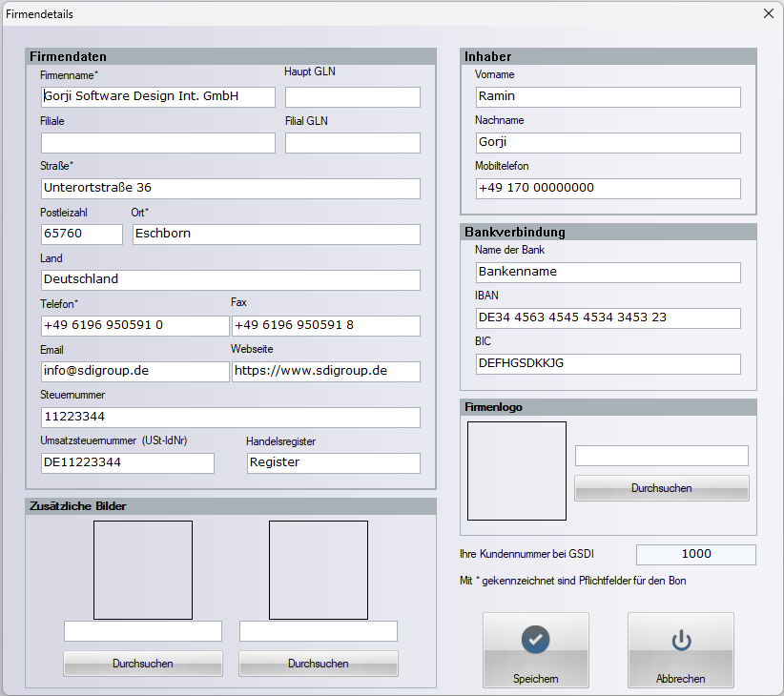Edit the Straße field with Unterortstraße 36
784x696 pixels.
point(231,189)
